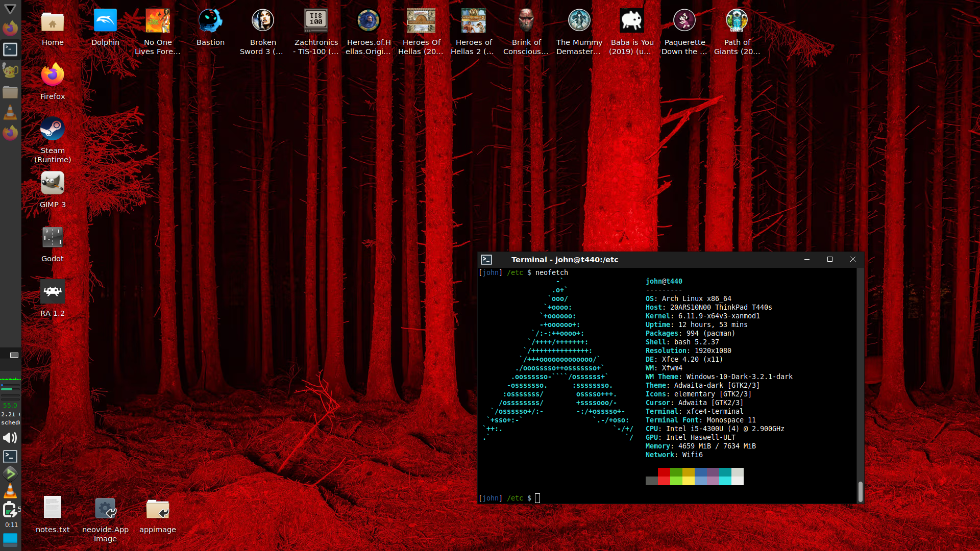Viewport: 980px width, 551px height.
Task: Select the No One Lives Forever shortcut
Action: click(158, 32)
